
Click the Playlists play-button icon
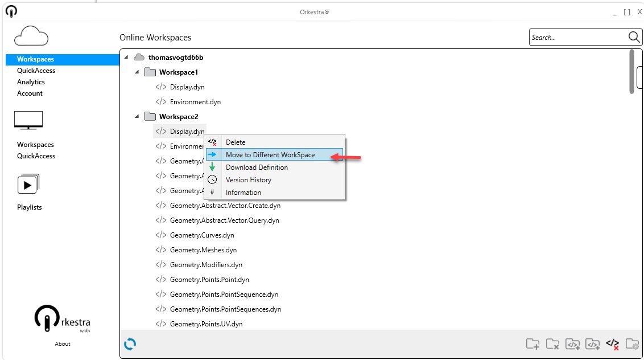[x=28, y=184]
